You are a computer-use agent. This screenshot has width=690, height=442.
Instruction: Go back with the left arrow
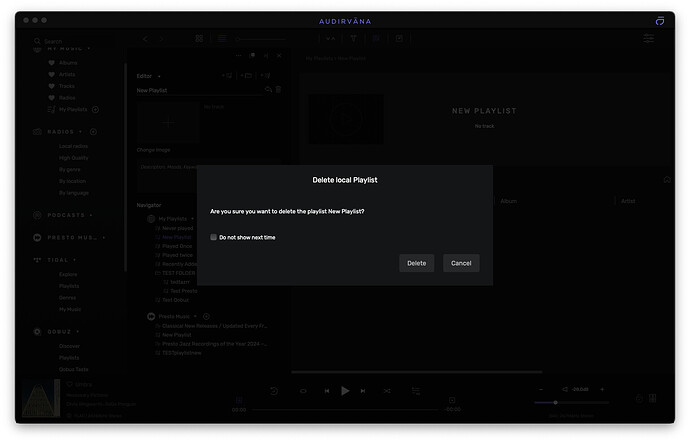click(145, 39)
